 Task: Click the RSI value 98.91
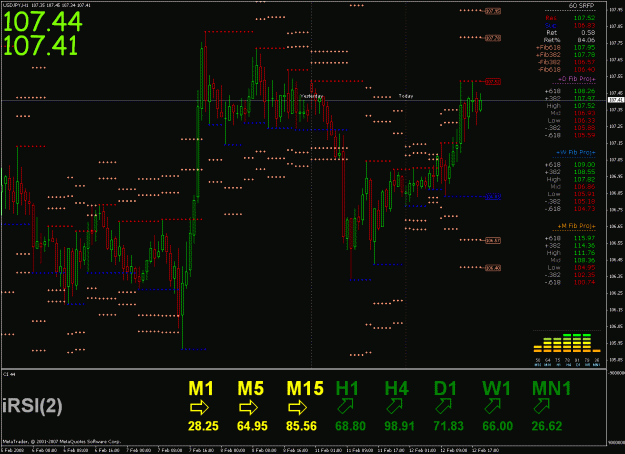point(399,426)
